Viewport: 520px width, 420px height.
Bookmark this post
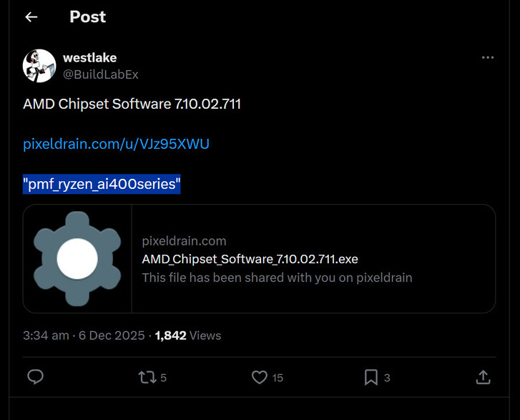(x=371, y=377)
